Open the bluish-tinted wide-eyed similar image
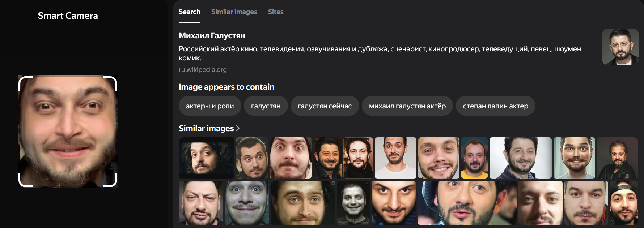The image size is (644, 228). (x=247, y=203)
